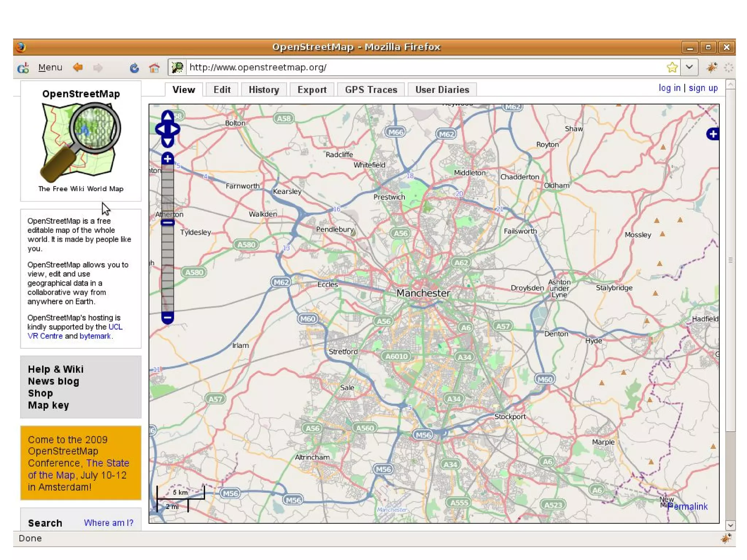Click the zoom slider handle on the map

[167, 223]
